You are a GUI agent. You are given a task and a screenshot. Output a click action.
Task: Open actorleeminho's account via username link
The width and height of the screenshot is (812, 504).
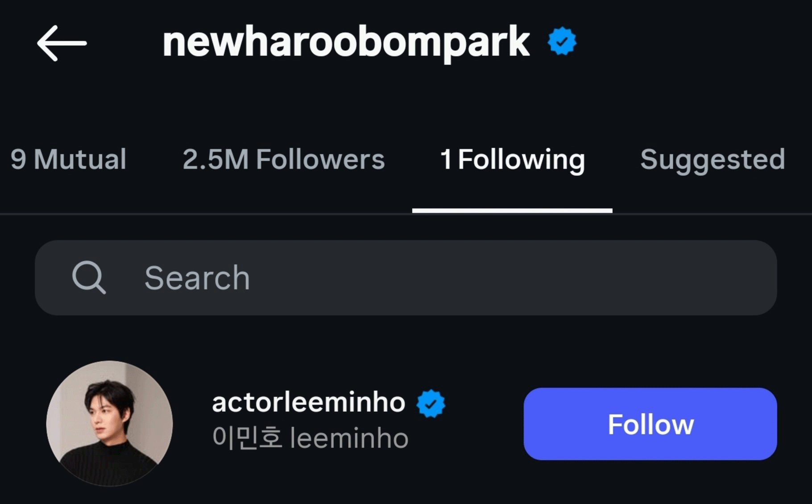(x=308, y=401)
